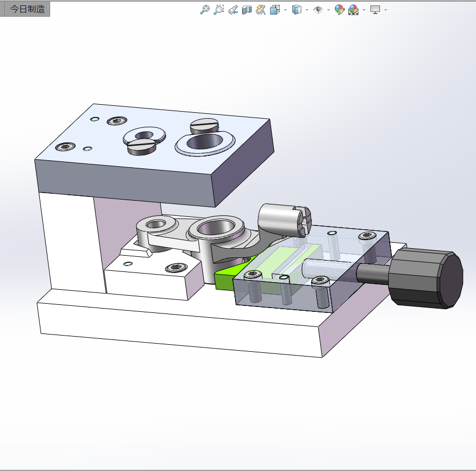Select the Zoom to Fit tool

[x=205, y=9]
